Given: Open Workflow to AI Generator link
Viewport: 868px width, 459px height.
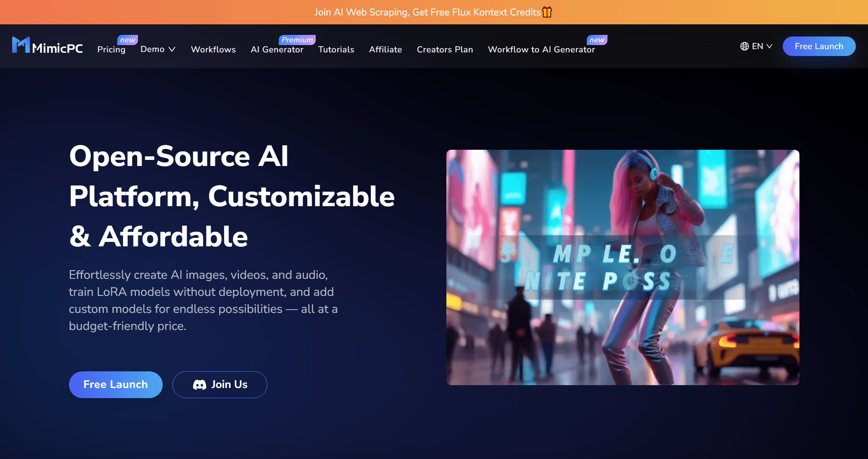Looking at the screenshot, I should (541, 50).
